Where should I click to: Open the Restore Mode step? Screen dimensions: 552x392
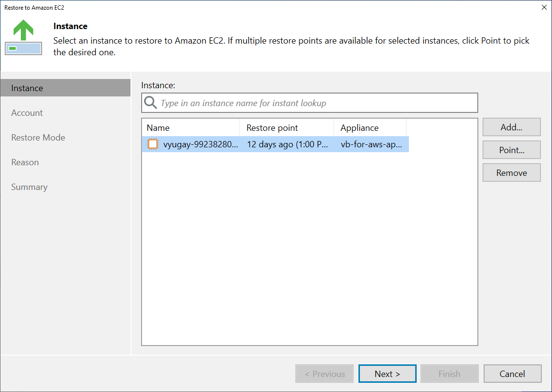(38, 137)
